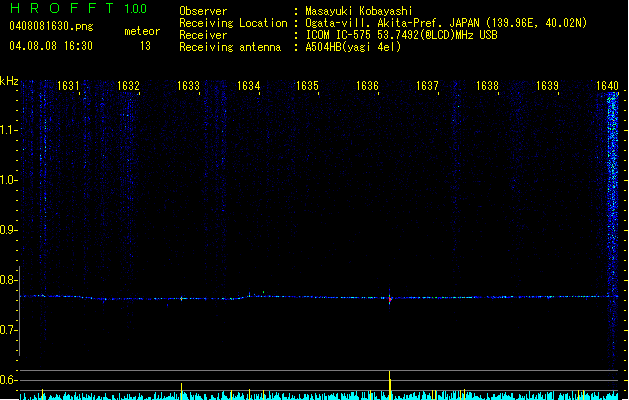The height and width of the screenshot is (400, 629).
Task: Click the 0.7 kHz axis label
Action: [8, 330]
